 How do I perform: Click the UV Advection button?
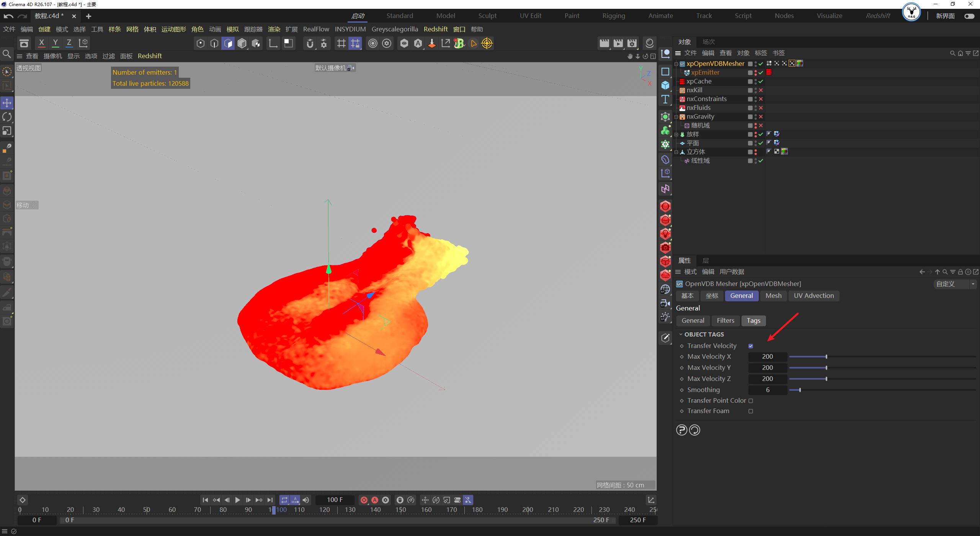813,296
